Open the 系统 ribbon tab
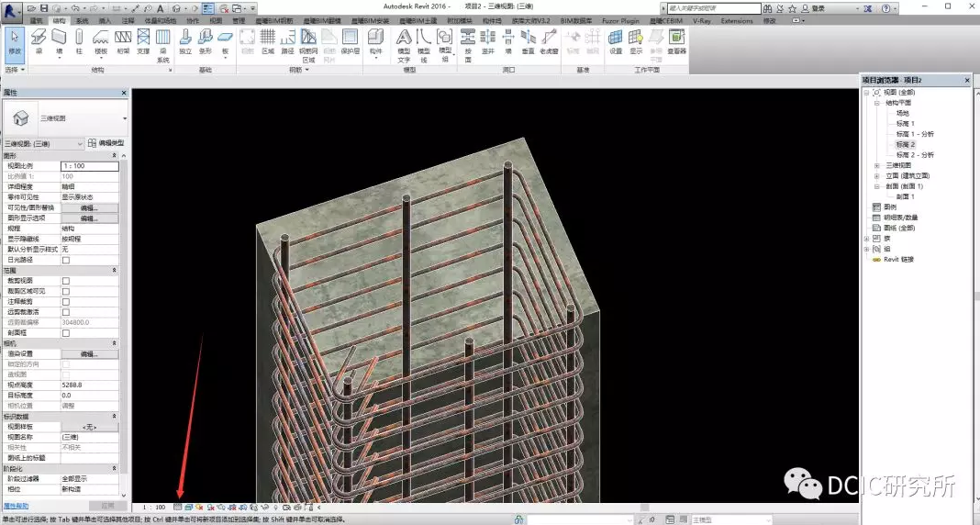 (83, 20)
